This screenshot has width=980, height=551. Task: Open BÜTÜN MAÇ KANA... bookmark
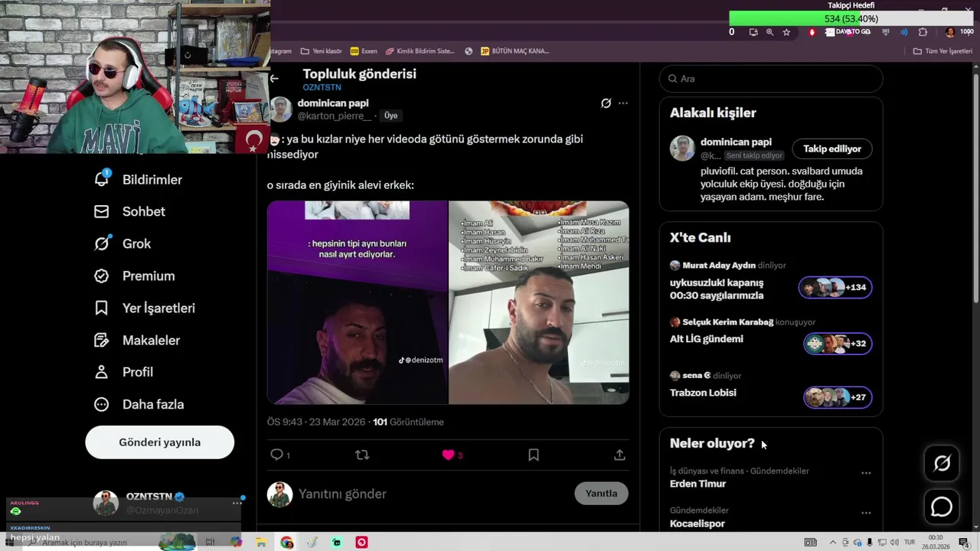514,51
